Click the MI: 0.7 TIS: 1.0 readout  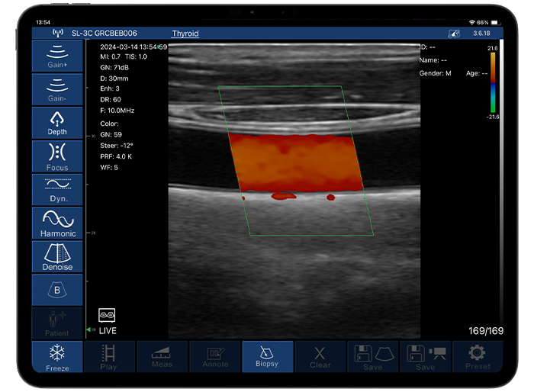tap(124, 56)
